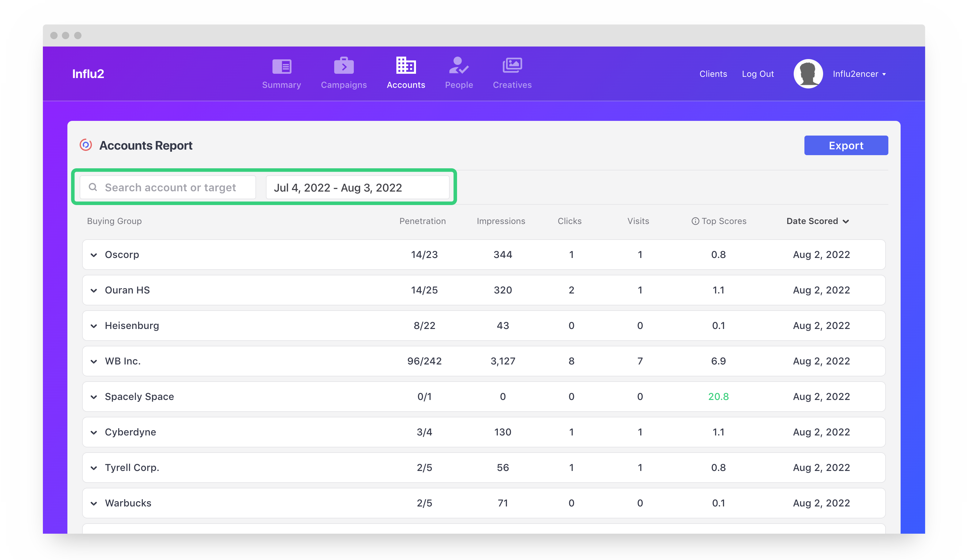Click the user avatar picture
968x560 pixels.
pyautogui.click(x=808, y=74)
